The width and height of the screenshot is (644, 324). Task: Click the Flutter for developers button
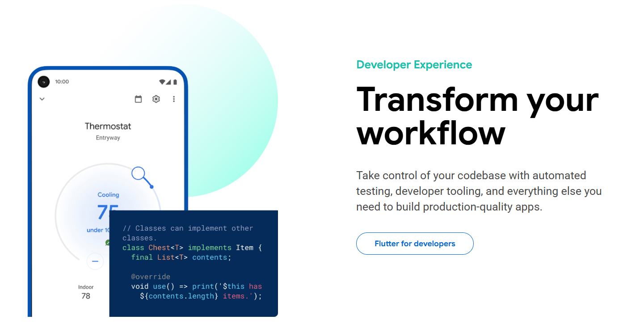click(414, 244)
